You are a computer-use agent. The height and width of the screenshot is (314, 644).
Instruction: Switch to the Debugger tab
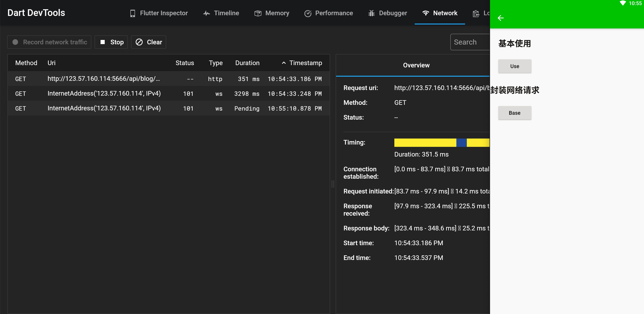(393, 13)
